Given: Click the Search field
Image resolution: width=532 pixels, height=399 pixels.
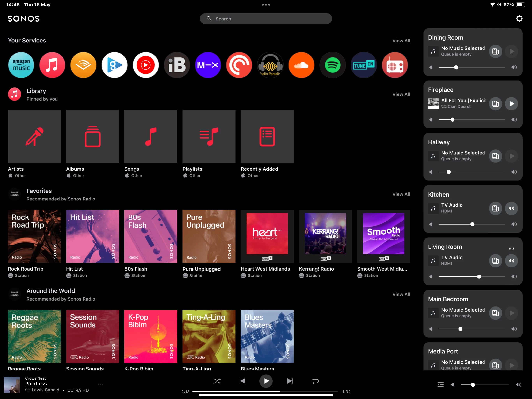Looking at the screenshot, I should tap(266, 19).
